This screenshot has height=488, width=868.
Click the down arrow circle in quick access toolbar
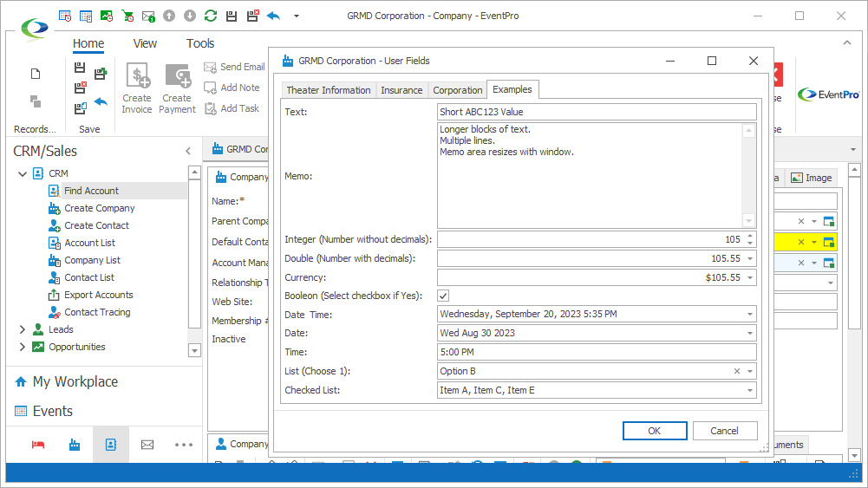190,16
